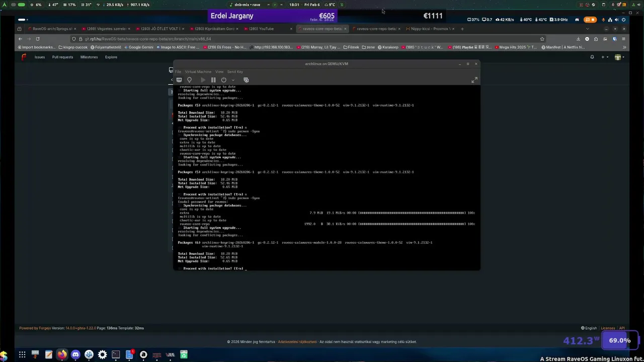Open the Licenses footer link
The image size is (644, 362).
point(608,328)
